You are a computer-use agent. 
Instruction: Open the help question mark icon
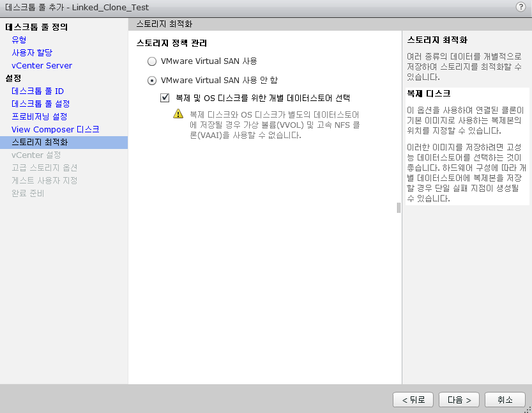(521, 7)
